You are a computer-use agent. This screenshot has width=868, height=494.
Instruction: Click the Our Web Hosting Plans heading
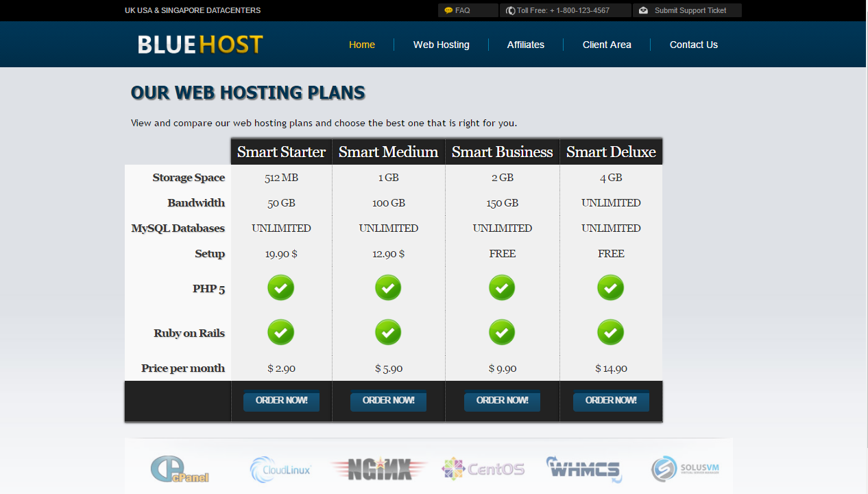pos(248,93)
